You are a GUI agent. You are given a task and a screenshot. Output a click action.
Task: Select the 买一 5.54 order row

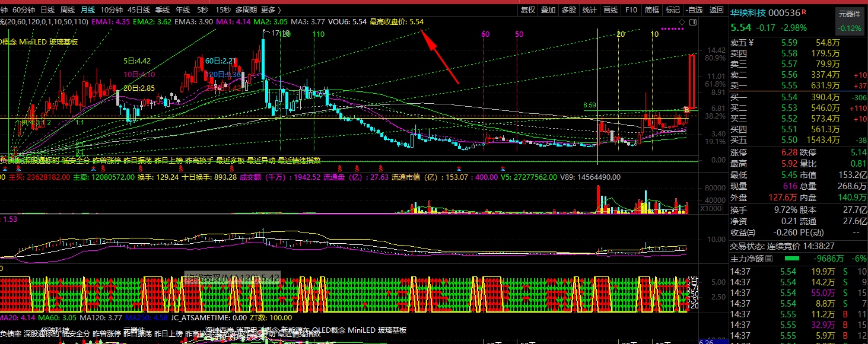pos(797,97)
